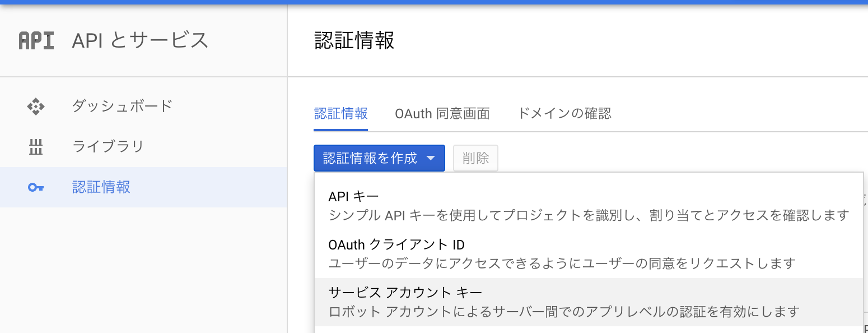
Task: Click the 認証情報を作成 button
Action: click(x=379, y=158)
